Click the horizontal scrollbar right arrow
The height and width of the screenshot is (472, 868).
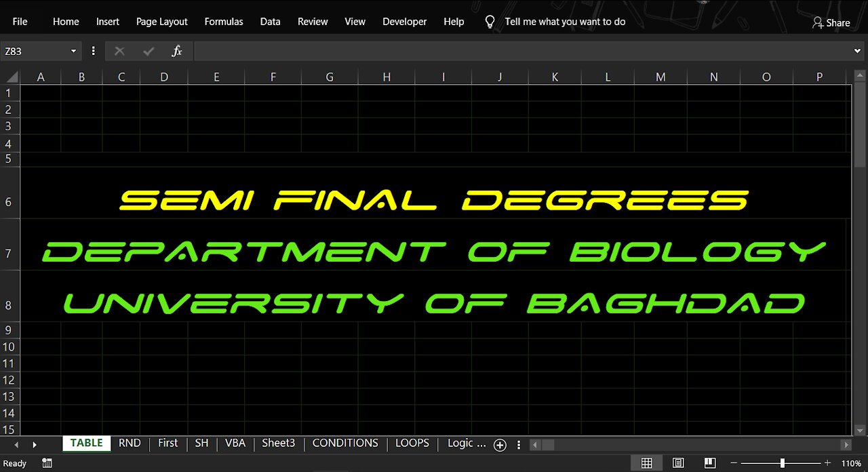846,445
